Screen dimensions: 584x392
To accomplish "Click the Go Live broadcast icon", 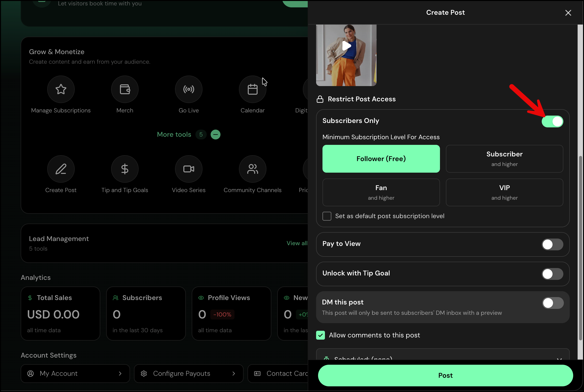I will tap(189, 89).
